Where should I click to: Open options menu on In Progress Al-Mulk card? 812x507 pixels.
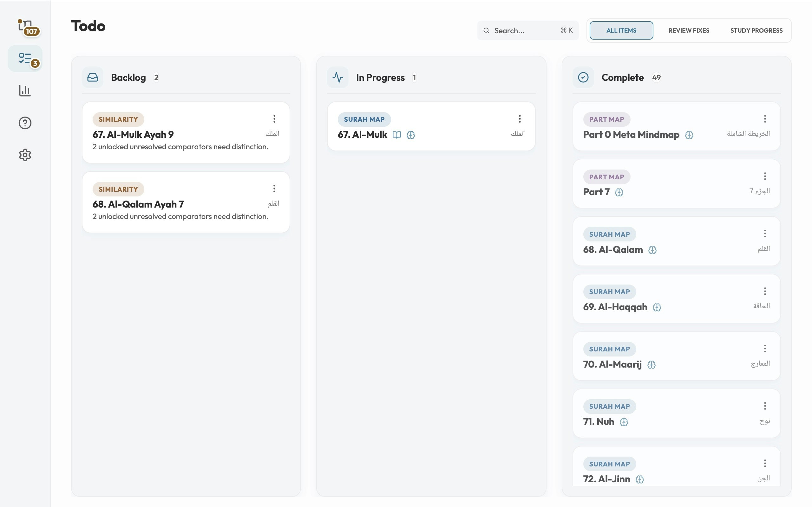[520, 119]
